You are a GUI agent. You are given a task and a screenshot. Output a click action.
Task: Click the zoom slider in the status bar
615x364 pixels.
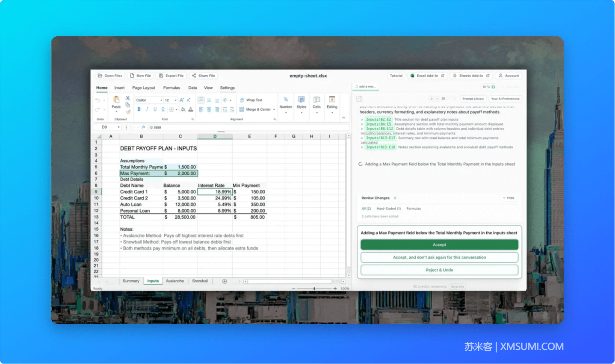pos(314,289)
